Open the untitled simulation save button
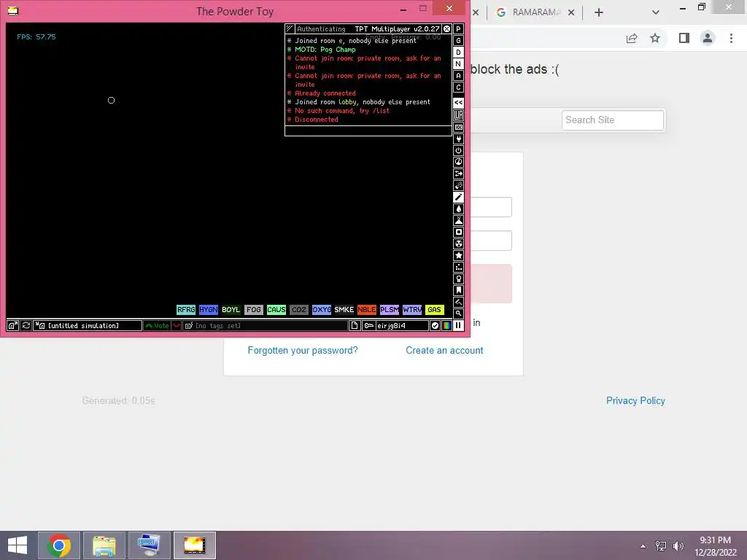747x560 pixels. pos(88,326)
